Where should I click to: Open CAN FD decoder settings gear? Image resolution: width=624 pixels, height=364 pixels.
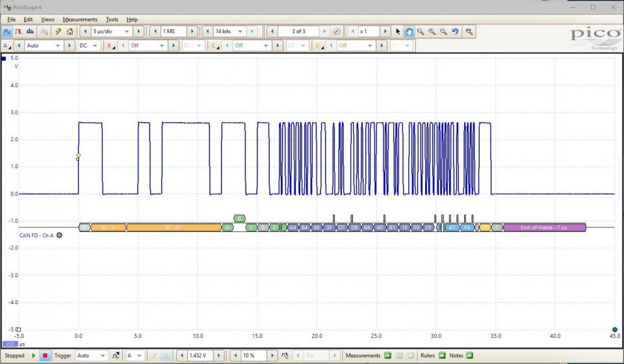tap(59, 235)
